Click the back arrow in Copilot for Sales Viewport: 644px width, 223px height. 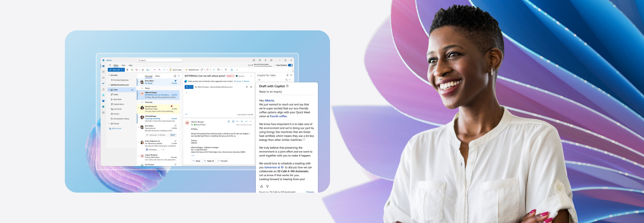(x=260, y=80)
